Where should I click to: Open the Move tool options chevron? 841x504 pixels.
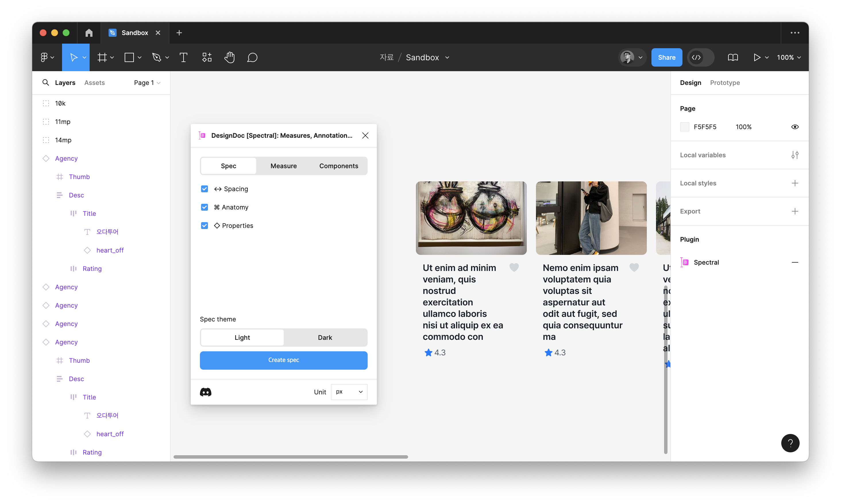[84, 57]
